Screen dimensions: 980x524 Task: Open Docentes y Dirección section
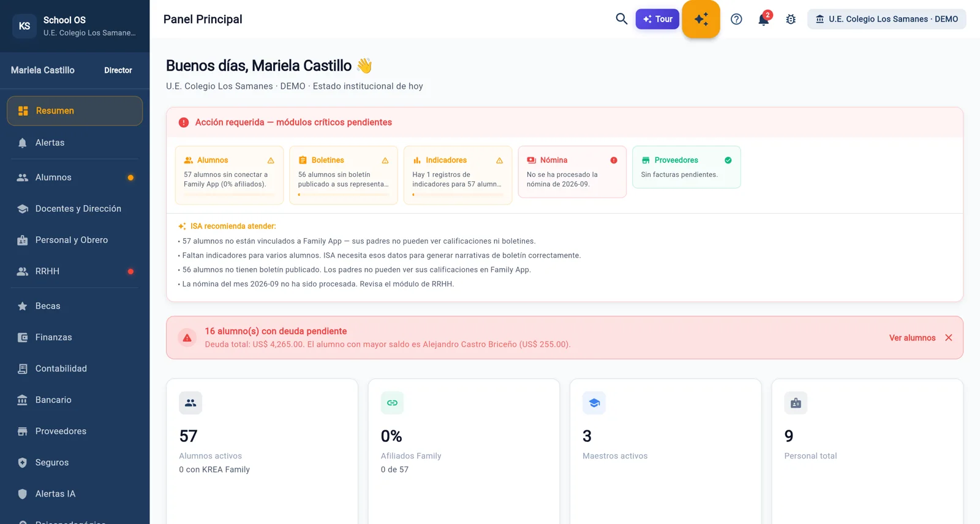(x=75, y=209)
